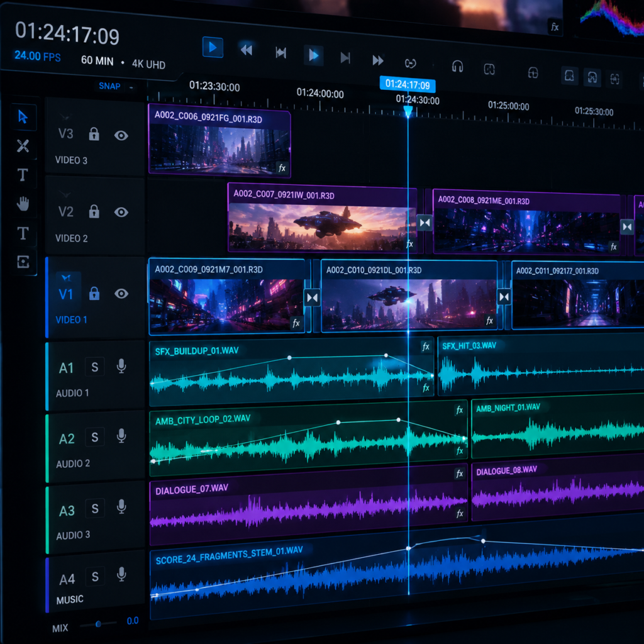
Task: Open fx badge on A002_C009 clip
Action: [x=296, y=323]
